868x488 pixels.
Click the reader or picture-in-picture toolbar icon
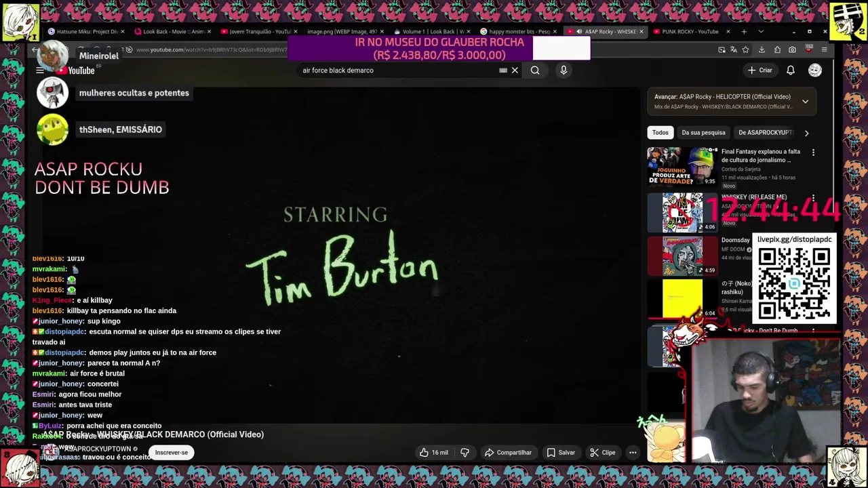722,49
